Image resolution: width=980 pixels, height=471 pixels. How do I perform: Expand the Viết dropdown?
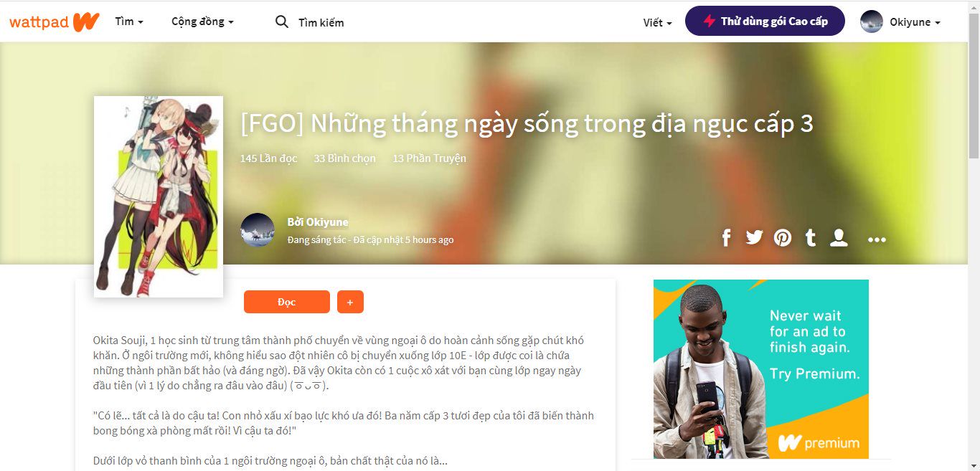pyautogui.click(x=657, y=23)
